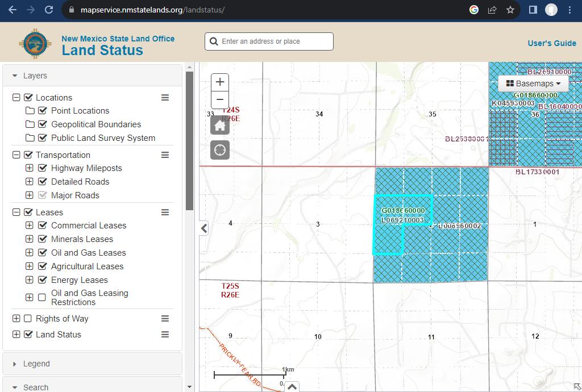Click the Agricultural Leases layer label

pyautogui.click(x=87, y=266)
